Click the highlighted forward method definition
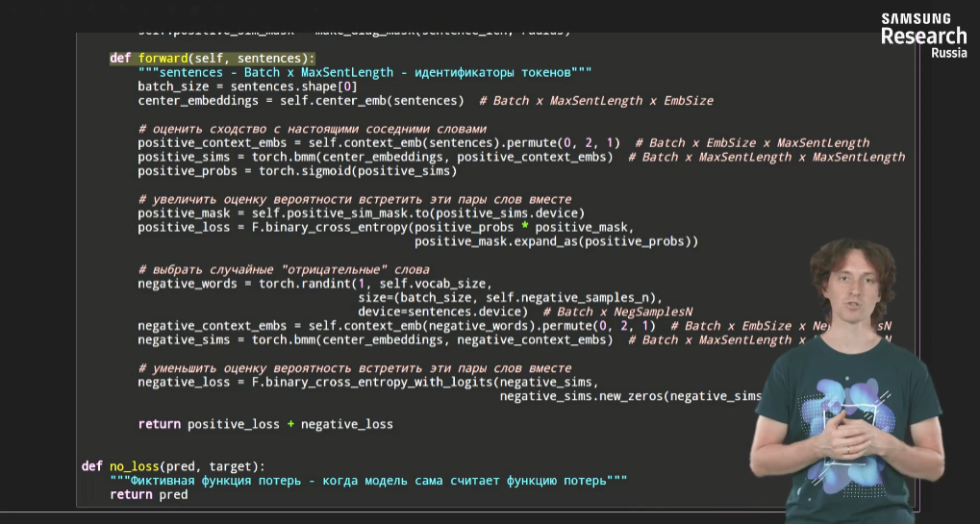980x524 pixels. pos(212,59)
